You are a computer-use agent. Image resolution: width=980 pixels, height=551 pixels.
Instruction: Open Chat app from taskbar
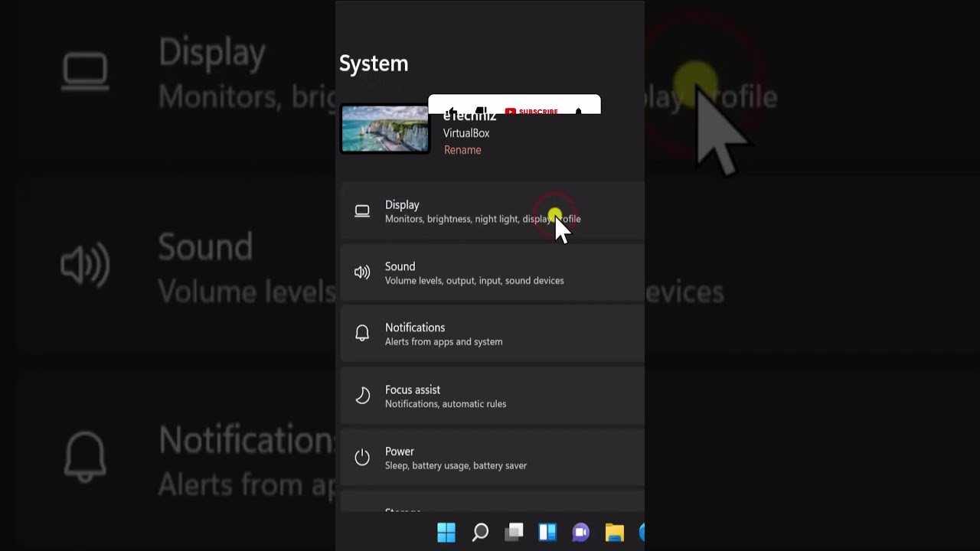(581, 532)
